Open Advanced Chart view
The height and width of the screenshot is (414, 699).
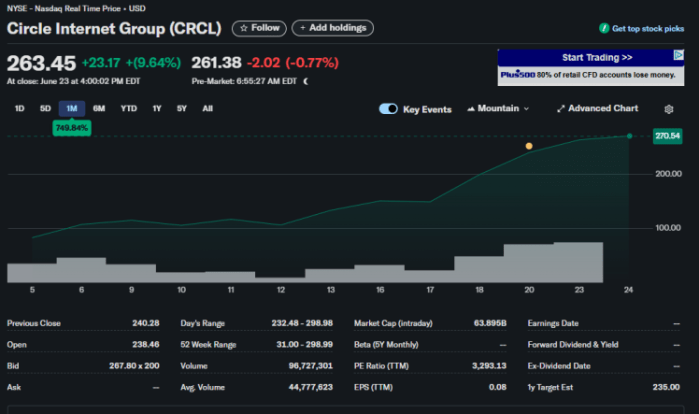point(597,109)
